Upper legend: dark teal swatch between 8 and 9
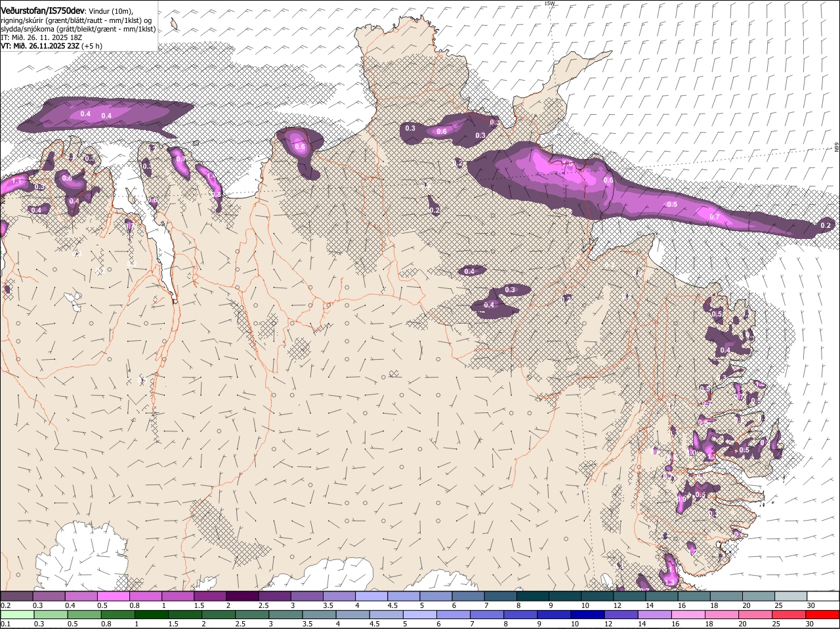The width and height of the screenshot is (840, 629). click(x=533, y=596)
